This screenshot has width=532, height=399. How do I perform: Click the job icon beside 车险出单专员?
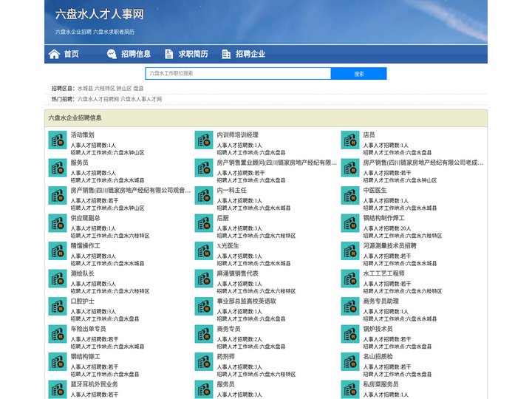pyautogui.click(x=58, y=334)
